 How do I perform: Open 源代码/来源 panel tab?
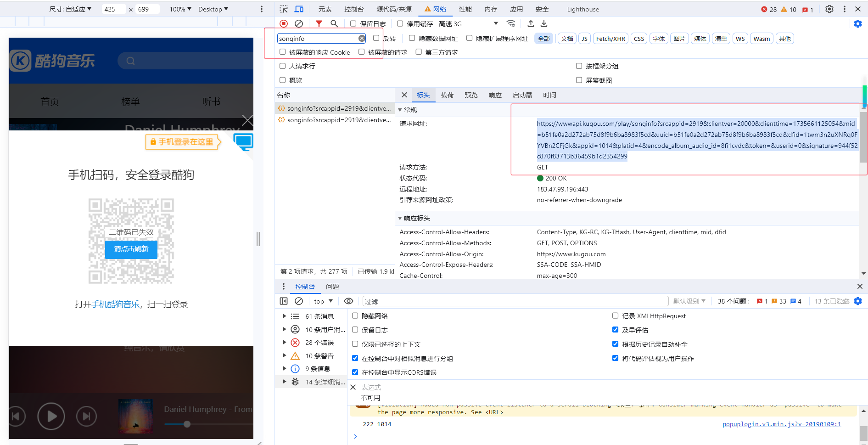pos(394,9)
